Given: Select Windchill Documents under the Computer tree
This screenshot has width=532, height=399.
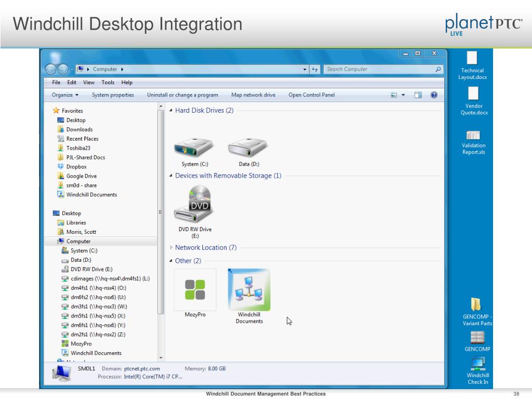Looking at the screenshot, I should pyautogui.click(x=91, y=353).
